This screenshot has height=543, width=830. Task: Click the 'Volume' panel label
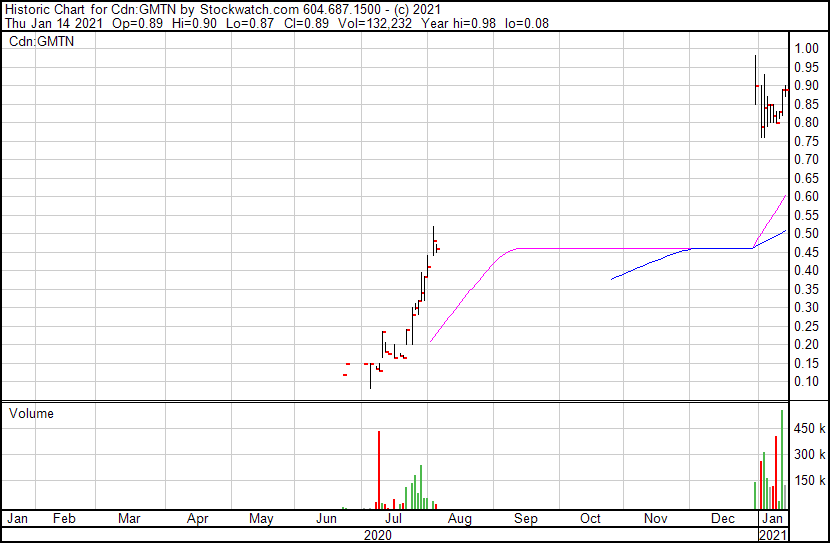pyautogui.click(x=31, y=413)
